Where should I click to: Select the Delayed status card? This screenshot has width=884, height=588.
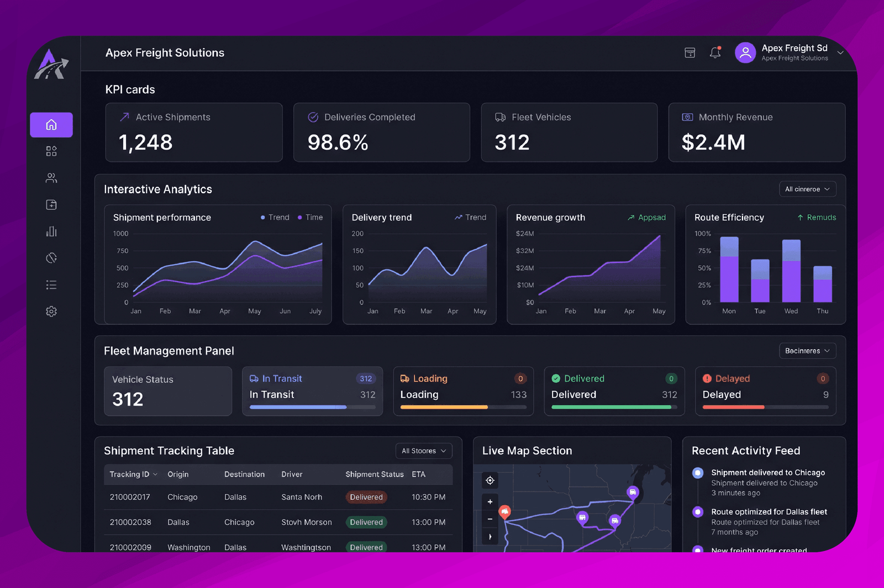[x=765, y=391]
